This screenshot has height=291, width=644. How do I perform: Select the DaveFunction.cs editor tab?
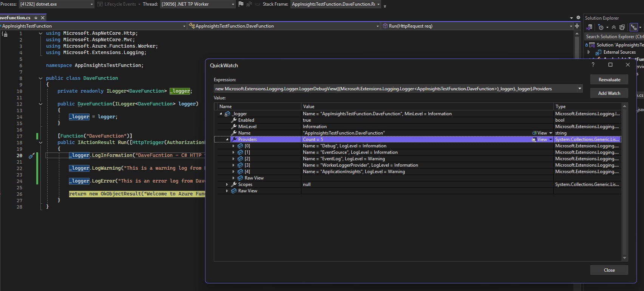[x=15, y=18]
